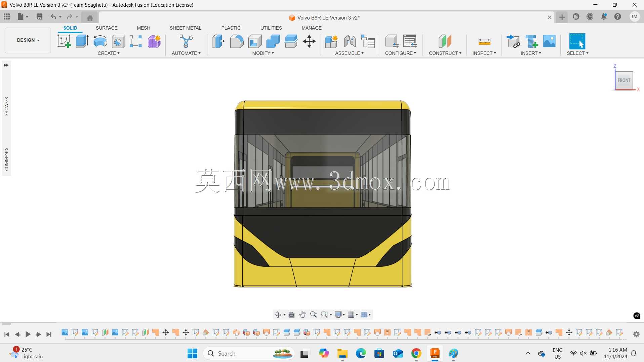Activate the Measure tool

[484, 41]
